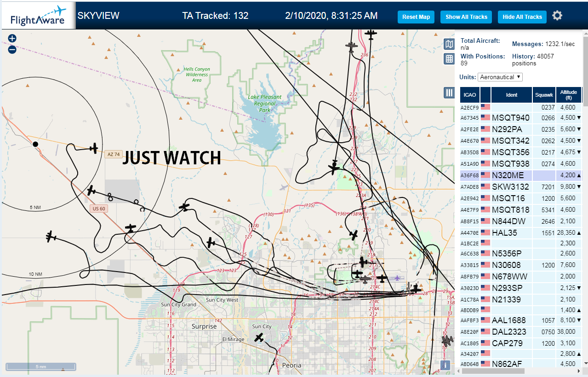Toggle the grid overlay icon
The height and width of the screenshot is (377, 588).
(x=449, y=59)
